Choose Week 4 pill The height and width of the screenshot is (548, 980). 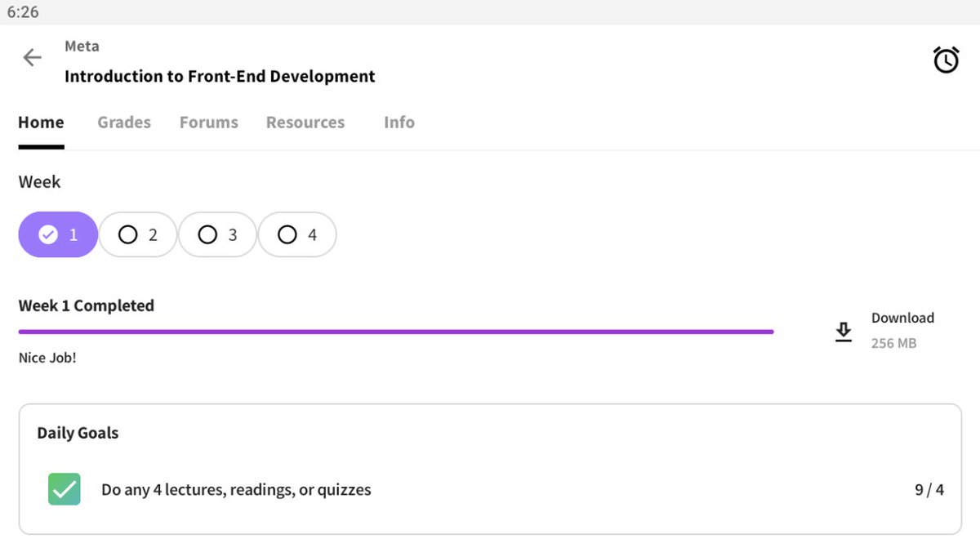pos(297,234)
